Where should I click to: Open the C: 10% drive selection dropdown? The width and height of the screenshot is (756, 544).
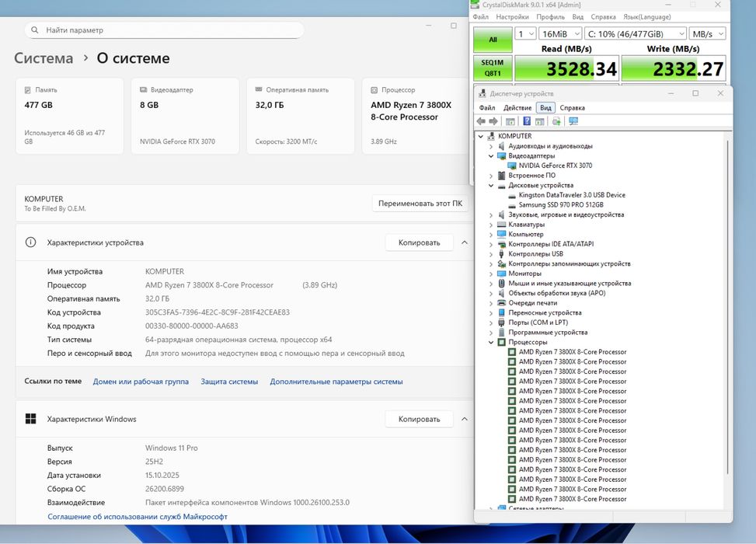[x=635, y=33]
